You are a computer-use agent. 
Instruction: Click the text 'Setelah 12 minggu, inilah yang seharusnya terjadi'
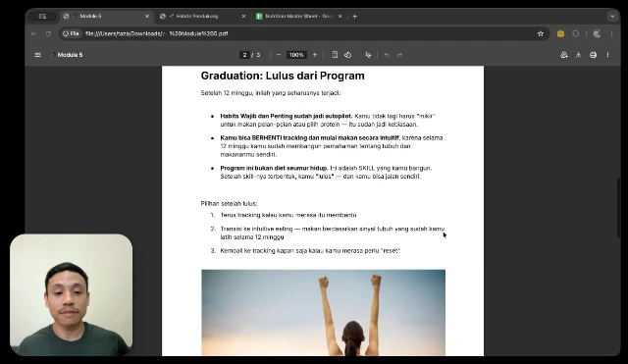[x=271, y=93]
